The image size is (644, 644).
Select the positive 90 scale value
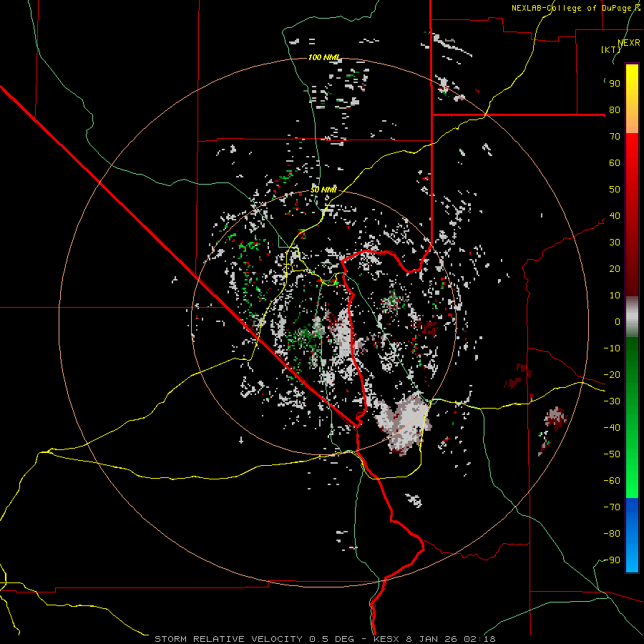(615, 84)
